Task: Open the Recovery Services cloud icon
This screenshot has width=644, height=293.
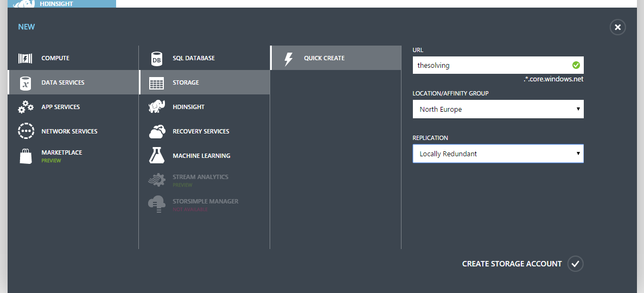Action: click(x=157, y=131)
